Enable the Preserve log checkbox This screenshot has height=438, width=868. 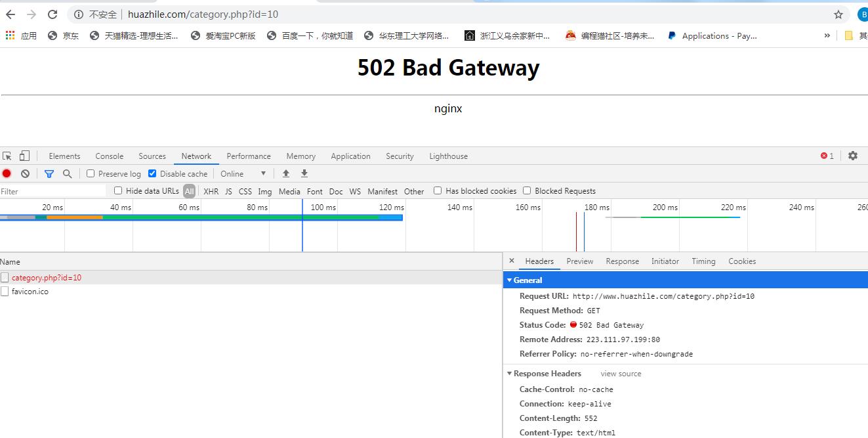pyautogui.click(x=91, y=173)
